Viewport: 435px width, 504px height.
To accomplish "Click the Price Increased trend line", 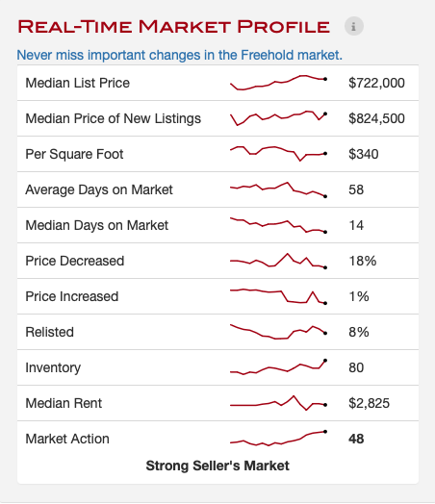I will click(279, 296).
